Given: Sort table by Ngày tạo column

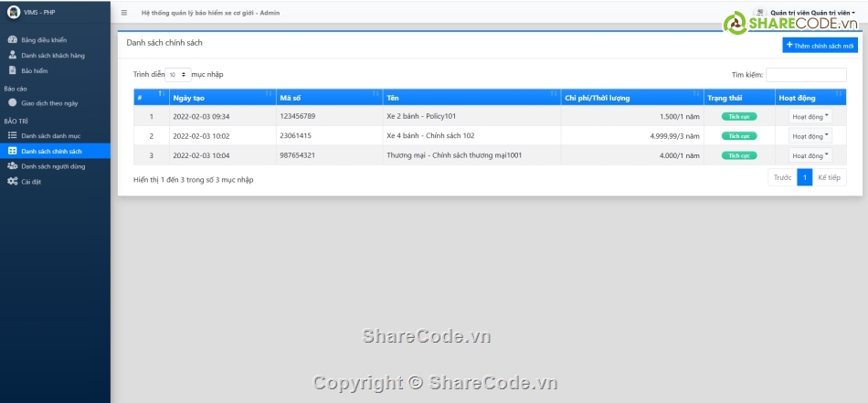Looking at the screenshot, I should (x=222, y=97).
